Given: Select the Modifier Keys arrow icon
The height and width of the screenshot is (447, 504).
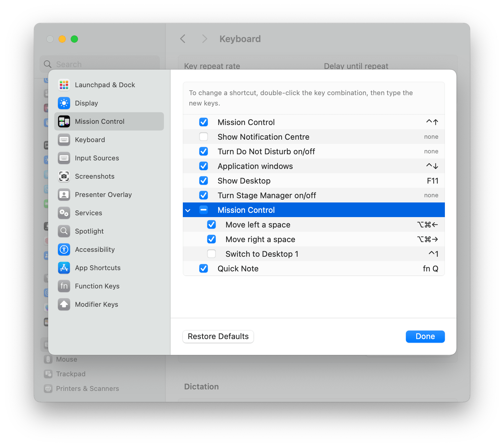Looking at the screenshot, I should click(x=64, y=304).
